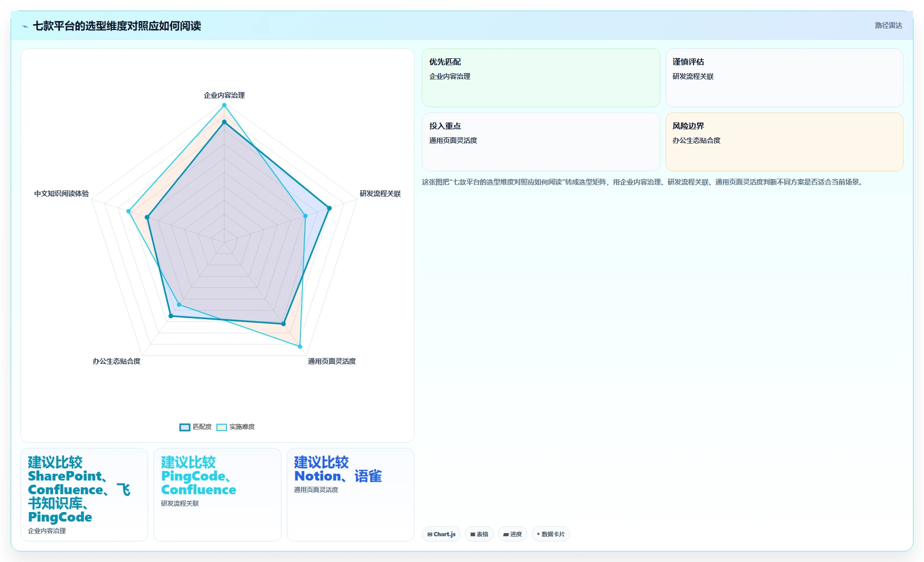Click the 企业内容治理 radar axis label

[224, 95]
